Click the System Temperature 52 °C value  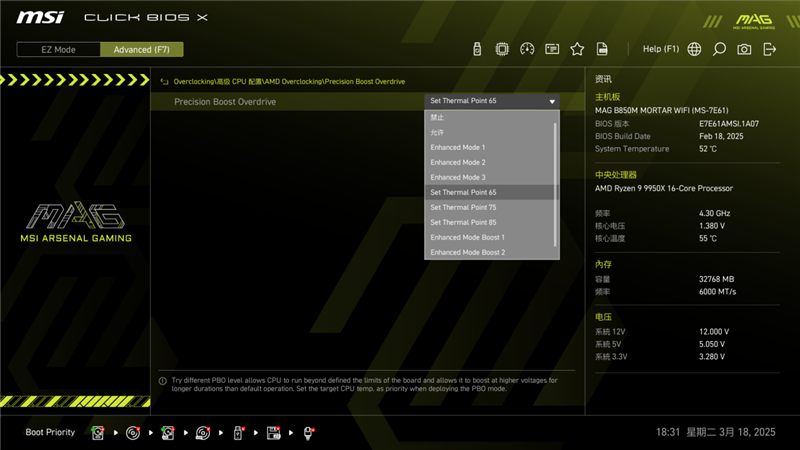(708, 149)
